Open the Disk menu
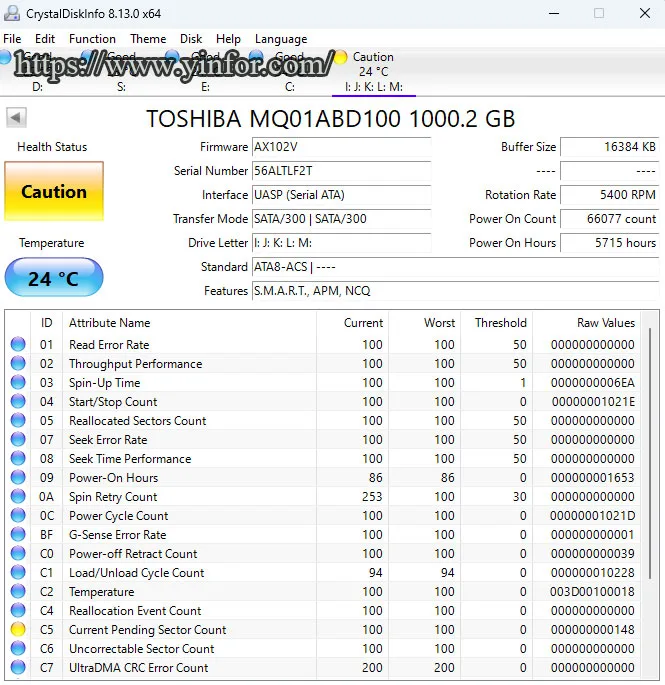The height and width of the screenshot is (685, 665). (191, 39)
